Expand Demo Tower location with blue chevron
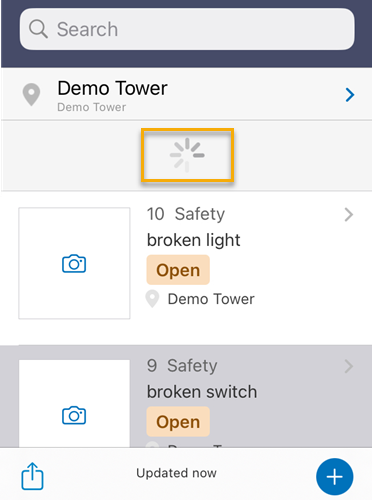Screen dimensions: 372x500 click(350, 95)
